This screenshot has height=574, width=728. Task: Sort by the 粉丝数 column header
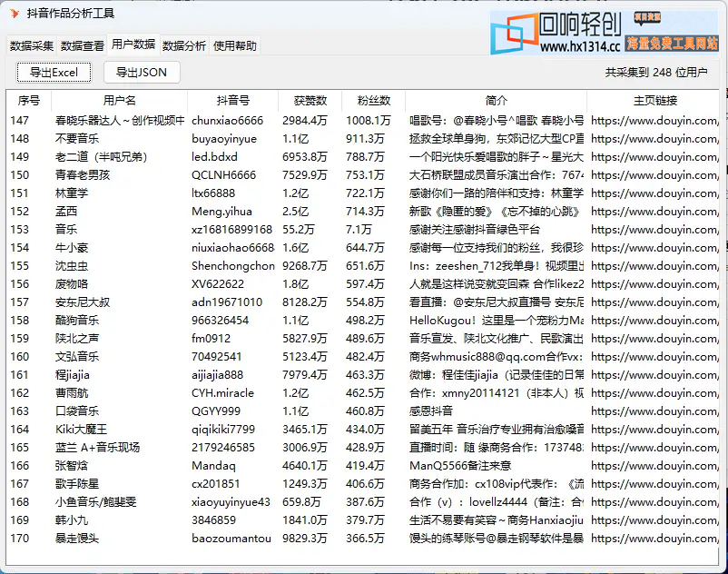pos(374,100)
